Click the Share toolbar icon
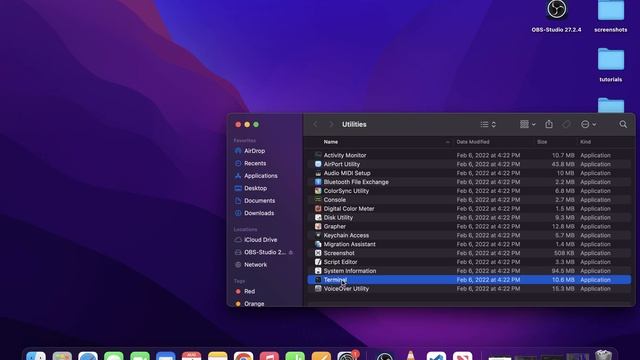 tap(549, 124)
